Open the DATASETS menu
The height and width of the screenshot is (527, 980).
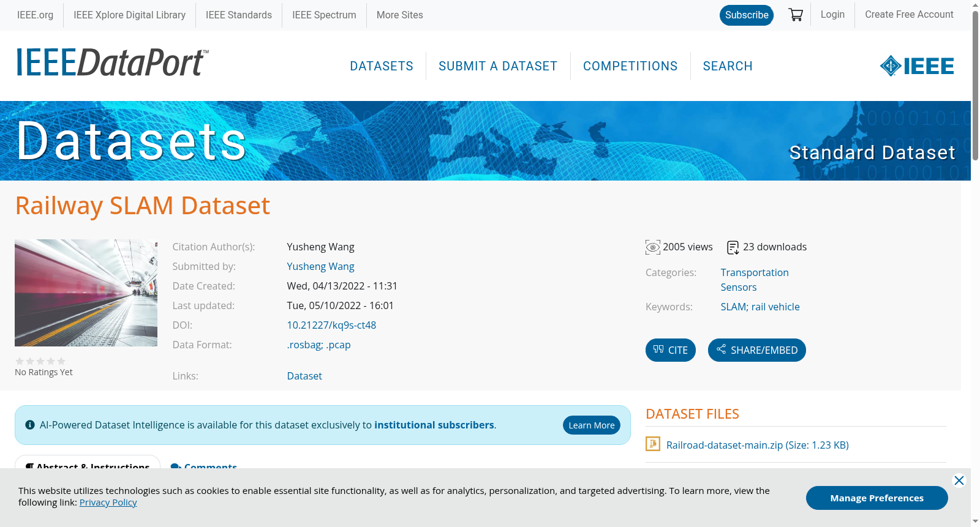point(382,66)
